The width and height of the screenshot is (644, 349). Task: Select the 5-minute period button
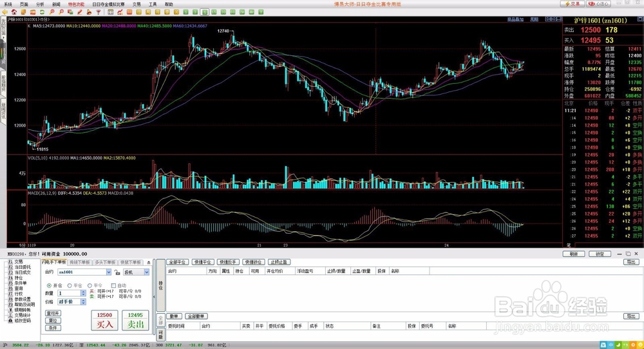coord(205,12)
